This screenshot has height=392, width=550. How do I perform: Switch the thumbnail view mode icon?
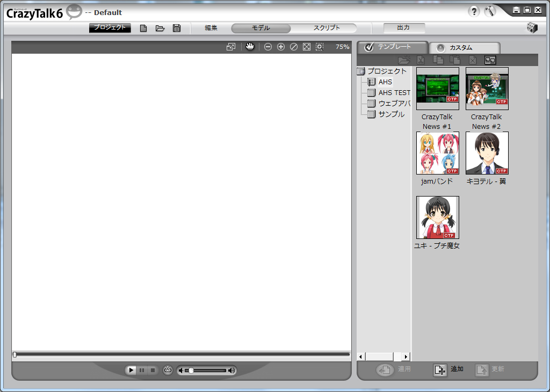490,60
